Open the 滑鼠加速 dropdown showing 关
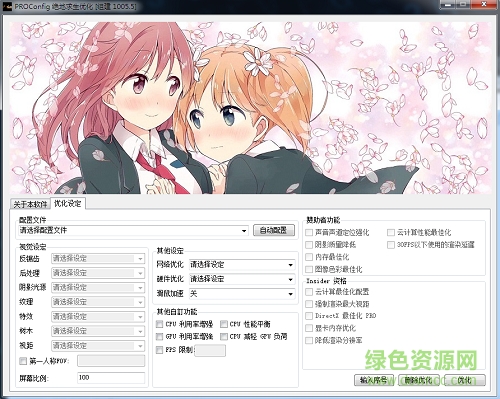The image size is (500, 399). pos(242,294)
